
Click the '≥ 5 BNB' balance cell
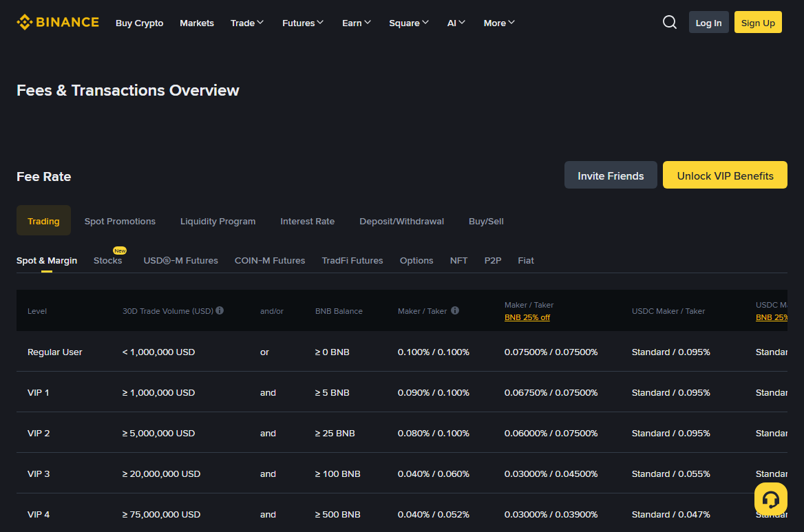click(x=332, y=392)
